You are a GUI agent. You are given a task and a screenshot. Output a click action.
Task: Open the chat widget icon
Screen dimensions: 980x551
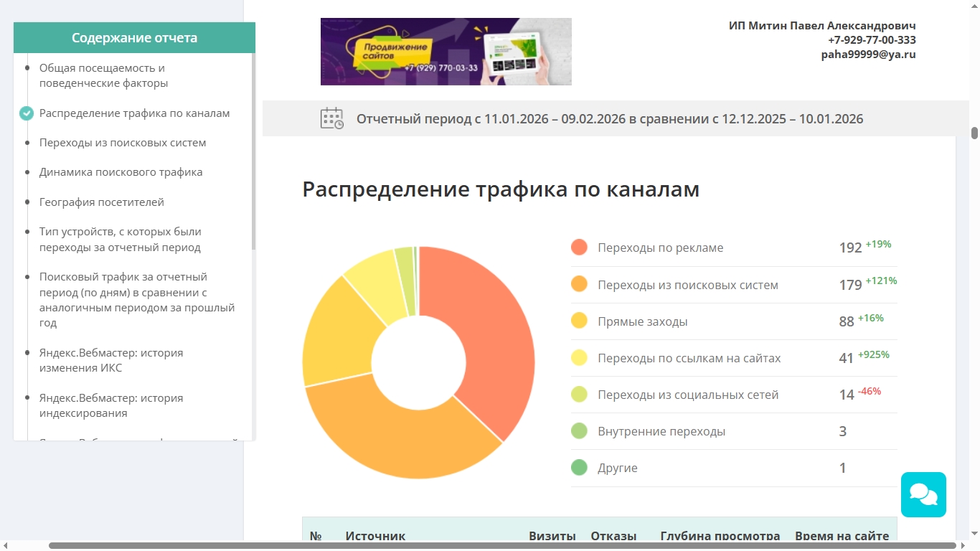pos(923,494)
